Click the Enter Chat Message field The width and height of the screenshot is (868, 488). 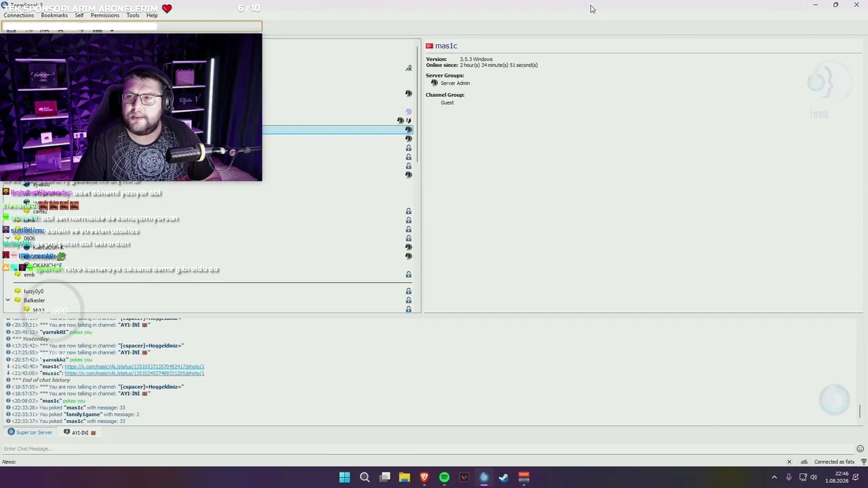[x=427, y=449]
